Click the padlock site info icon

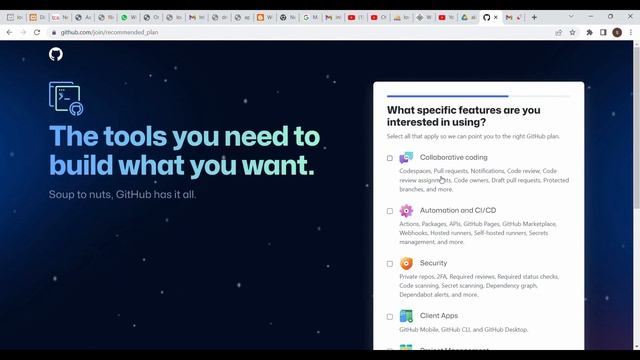pos(53,32)
